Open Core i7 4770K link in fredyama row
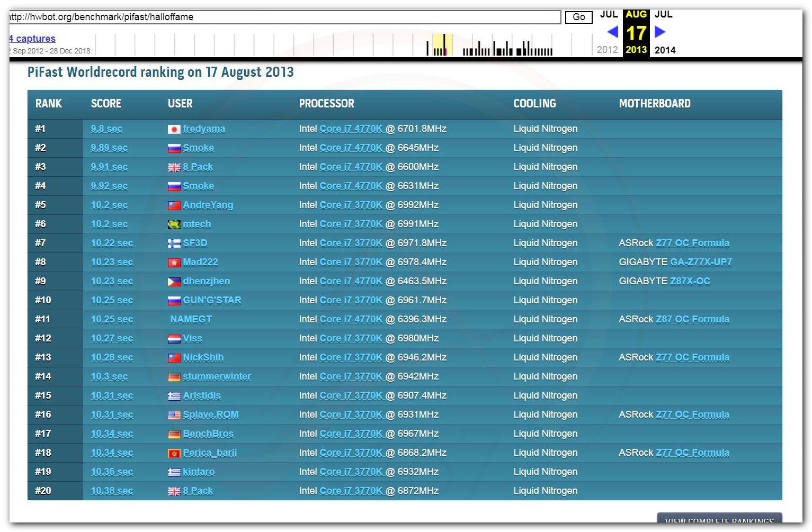This screenshot has width=812, height=532. [x=351, y=129]
